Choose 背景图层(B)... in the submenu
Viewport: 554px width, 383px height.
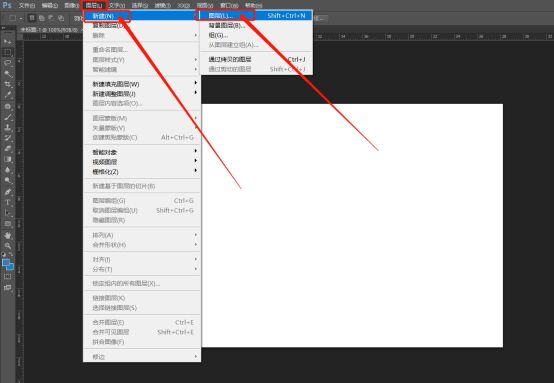click(256, 26)
